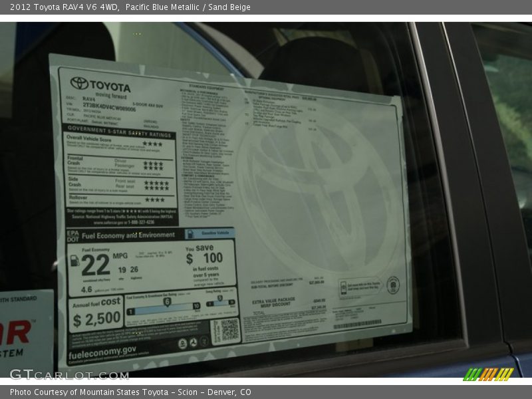Click the 'EXTRA VALUE PACKAGE MSRP DISCOUNT' line
The image size is (532, 399).
point(273,302)
